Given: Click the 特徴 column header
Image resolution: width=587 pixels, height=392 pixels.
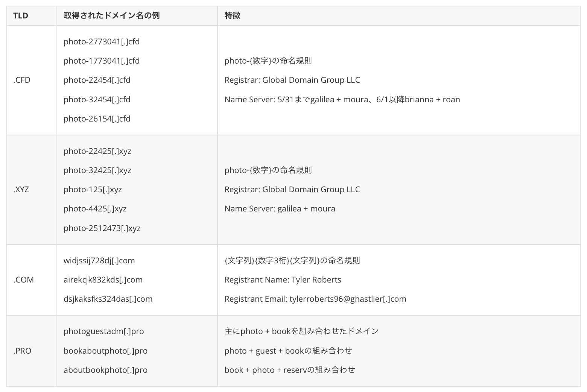Looking at the screenshot, I should (x=399, y=15).
